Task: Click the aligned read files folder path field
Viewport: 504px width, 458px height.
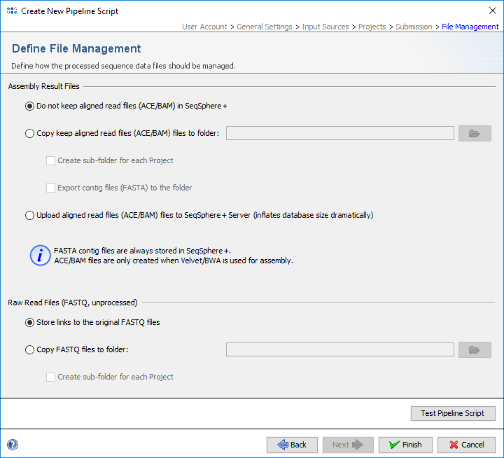Action: click(340, 133)
